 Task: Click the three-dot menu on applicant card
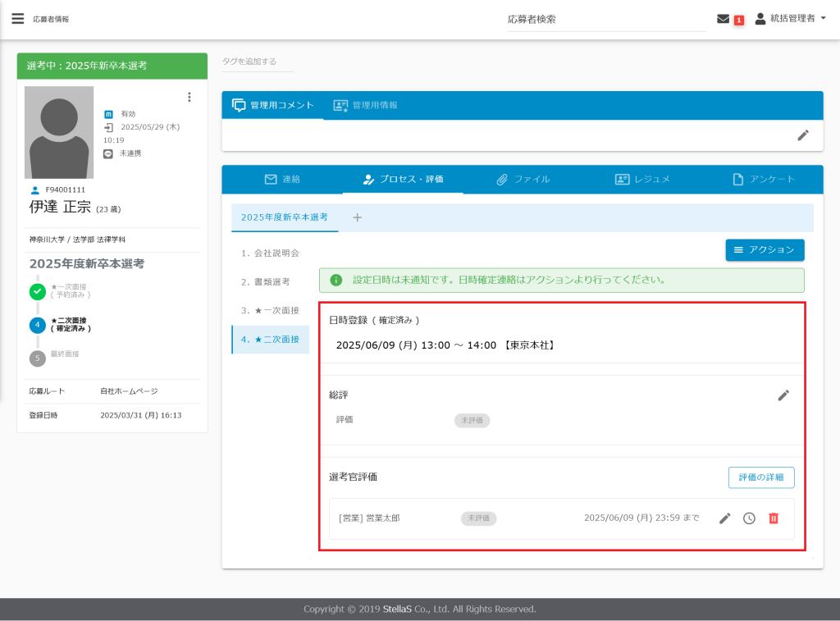(x=189, y=97)
